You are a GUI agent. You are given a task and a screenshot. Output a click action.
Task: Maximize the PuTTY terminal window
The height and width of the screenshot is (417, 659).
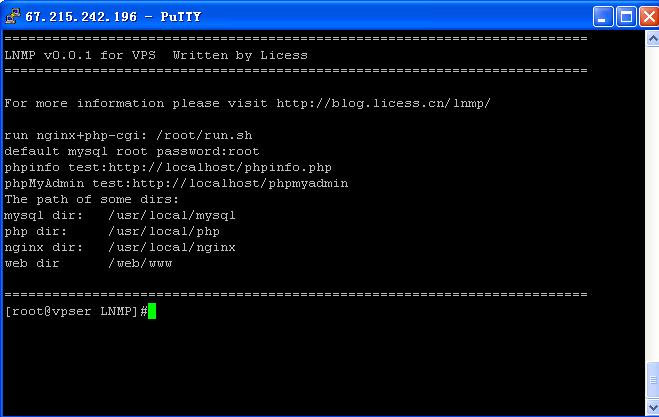click(626, 17)
